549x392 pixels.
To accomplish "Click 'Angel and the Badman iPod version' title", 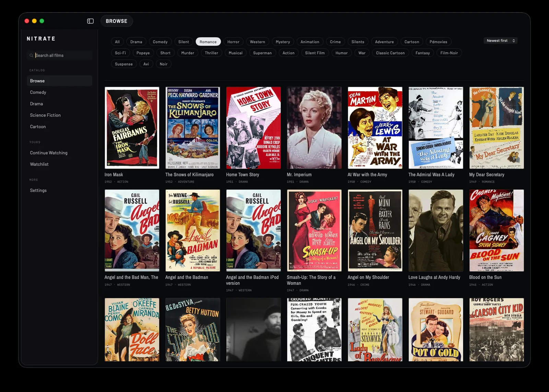I will [x=252, y=280].
